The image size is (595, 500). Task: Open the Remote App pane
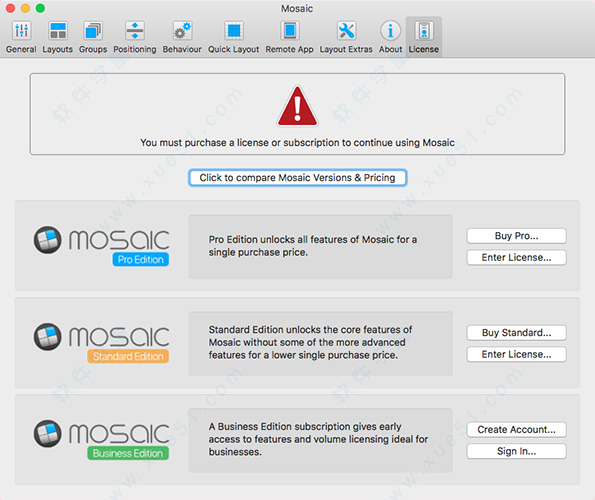tap(290, 37)
